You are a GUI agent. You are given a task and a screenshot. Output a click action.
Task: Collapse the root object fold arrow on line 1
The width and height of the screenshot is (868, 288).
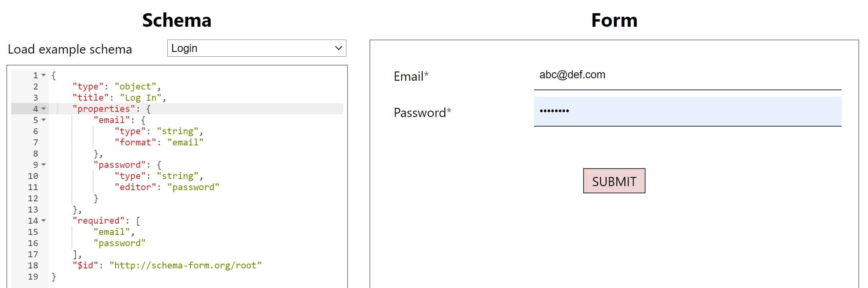[44, 75]
